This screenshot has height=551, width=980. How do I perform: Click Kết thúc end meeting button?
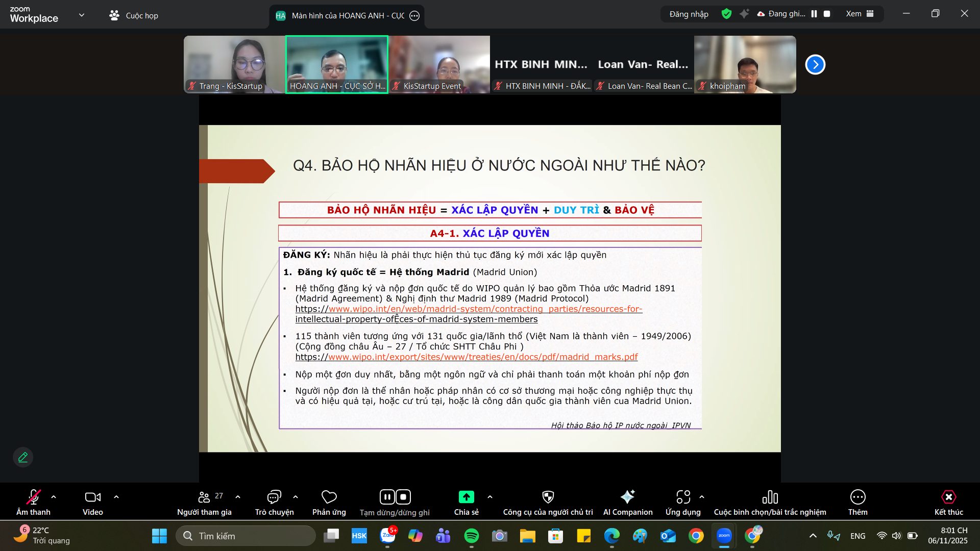point(948,497)
